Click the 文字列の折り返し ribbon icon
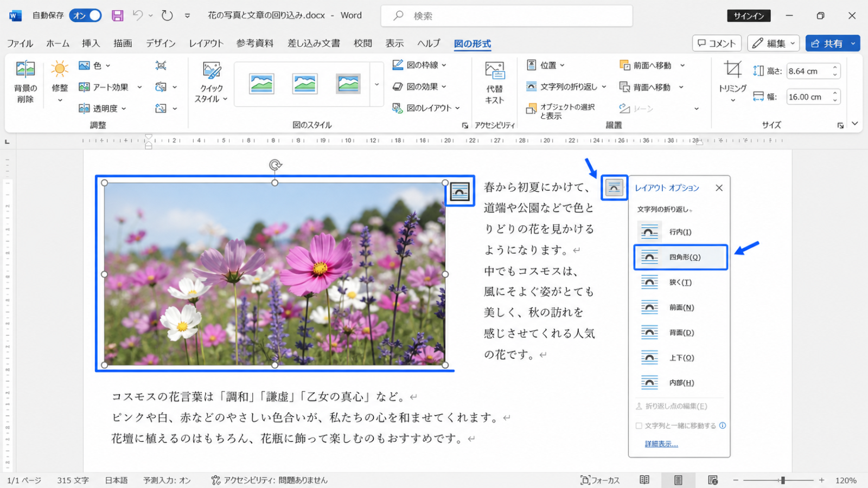Screen dimensions: 868x488 click(x=532, y=87)
